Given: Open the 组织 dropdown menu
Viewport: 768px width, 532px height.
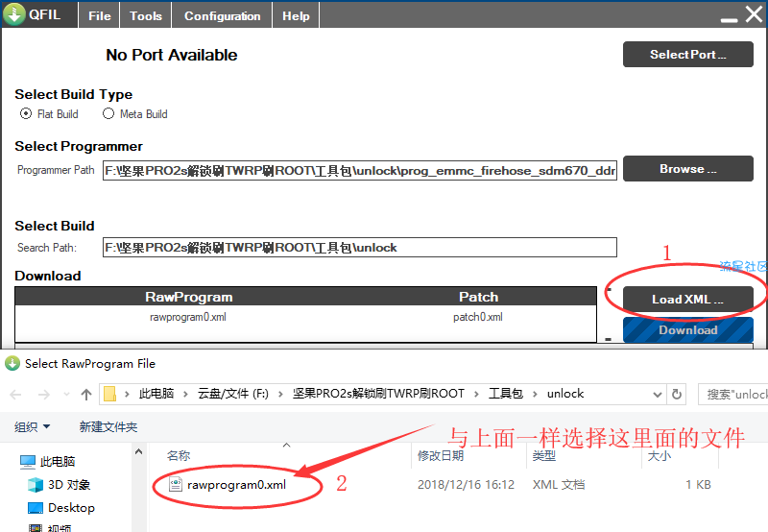Looking at the screenshot, I should coord(33,427).
